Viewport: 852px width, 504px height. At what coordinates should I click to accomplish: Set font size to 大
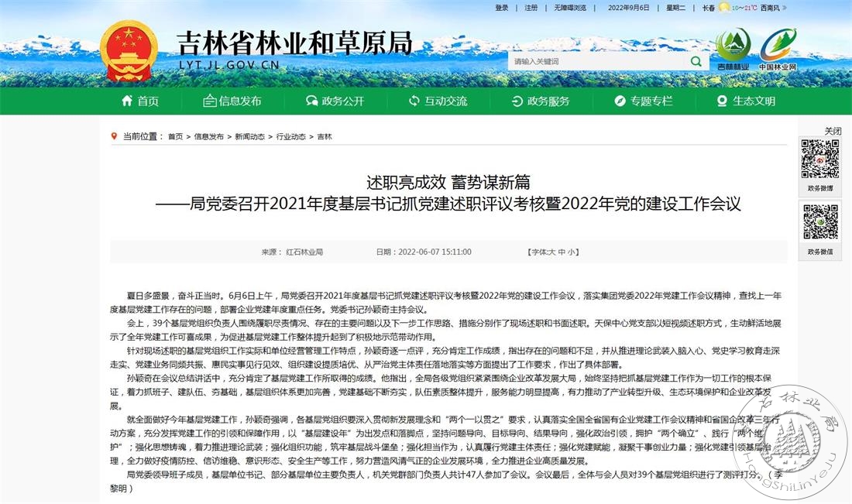point(551,252)
